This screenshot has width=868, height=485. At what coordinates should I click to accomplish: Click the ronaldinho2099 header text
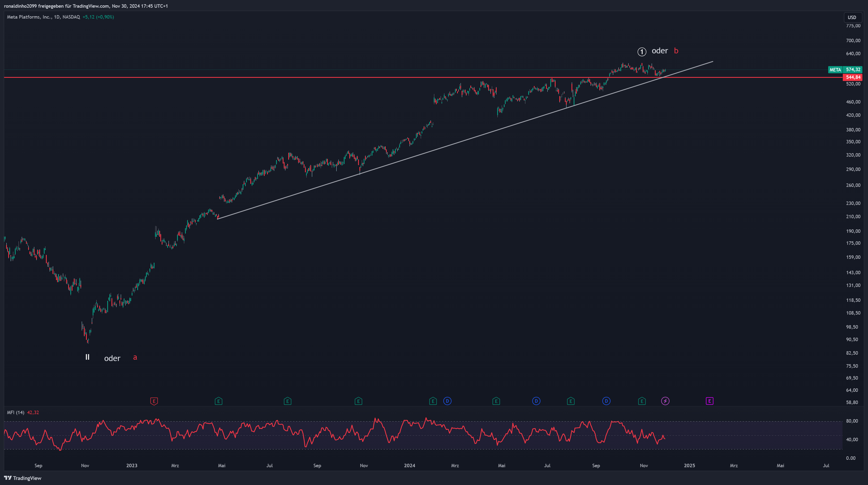tap(20, 6)
